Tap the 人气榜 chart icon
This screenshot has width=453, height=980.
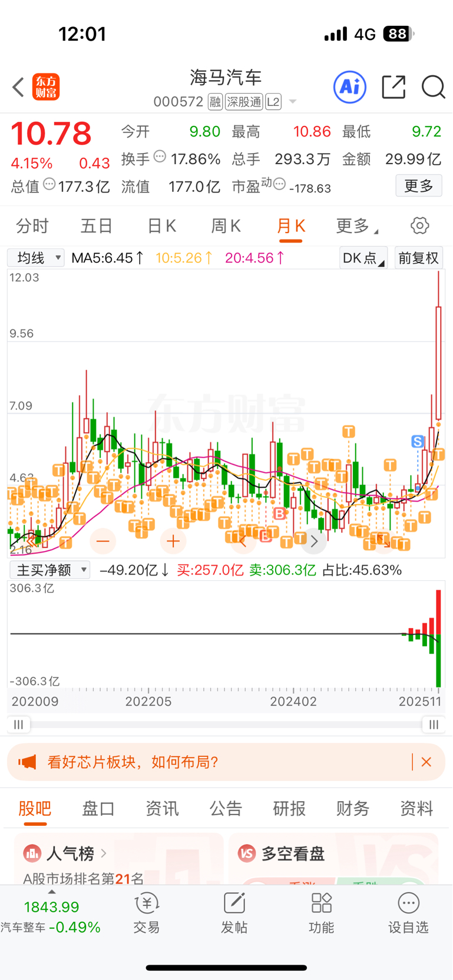(32, 853)
